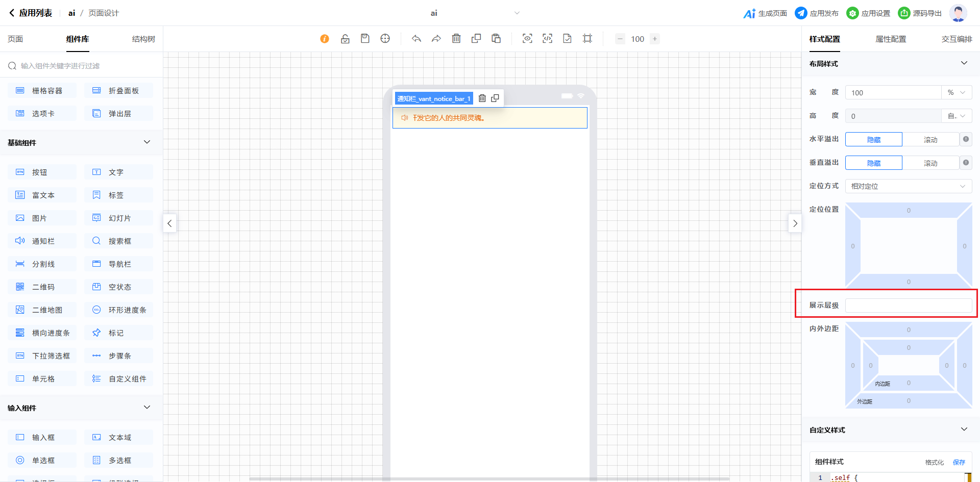Click the redo arrow in toolbar

436,39
